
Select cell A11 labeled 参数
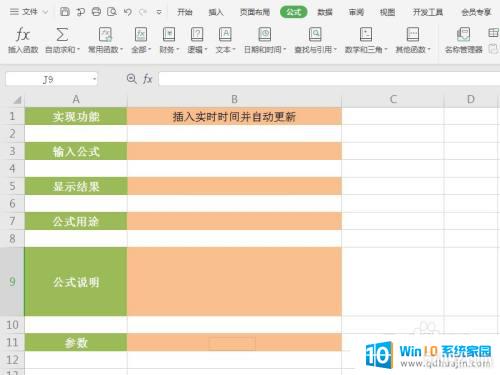pyautogui.click(x=76, y=342)
